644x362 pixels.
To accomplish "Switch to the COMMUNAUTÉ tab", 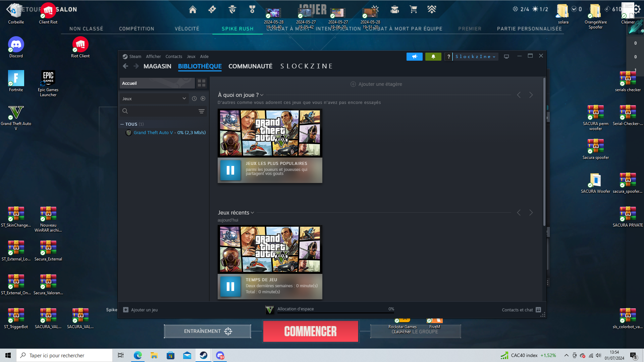I will 251,66.
